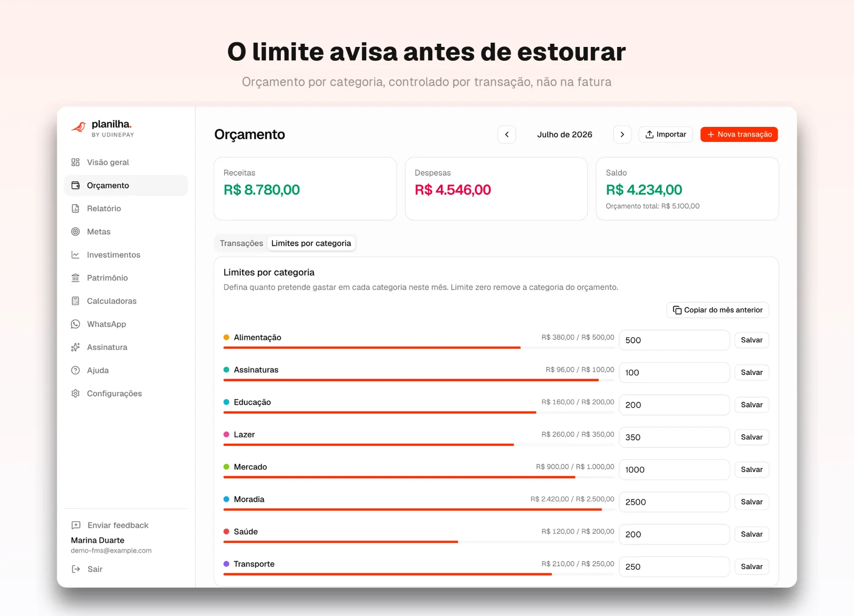The width and height of the screenshot is (854, 616).
Task: Click the Sair logout arrow icon
Action: [76, 569]
